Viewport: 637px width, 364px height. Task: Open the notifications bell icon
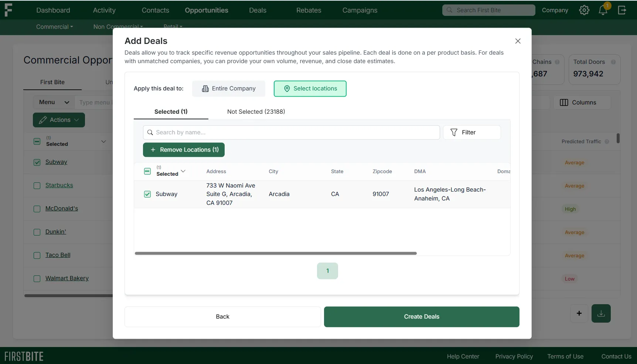click(603, 10)
